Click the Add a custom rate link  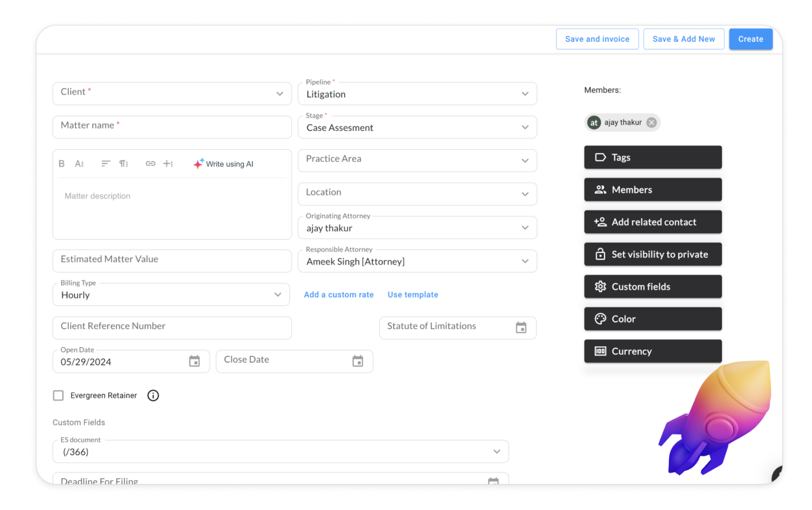pyautogui.click(x=339, y=295)
